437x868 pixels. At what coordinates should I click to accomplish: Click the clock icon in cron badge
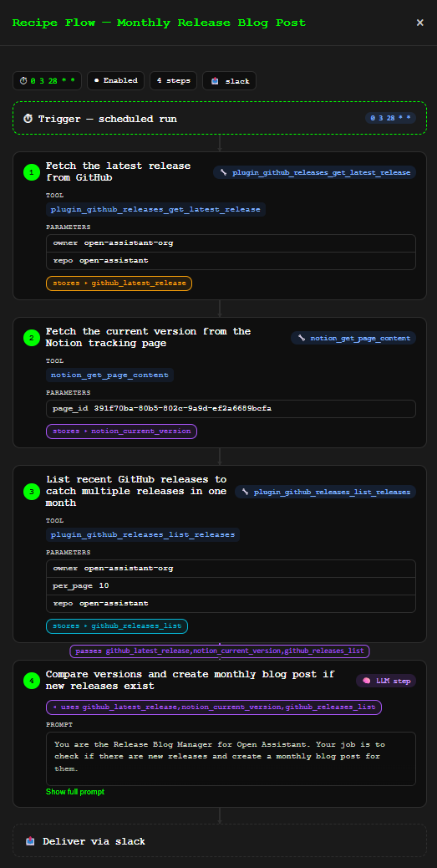click(23, 81)
